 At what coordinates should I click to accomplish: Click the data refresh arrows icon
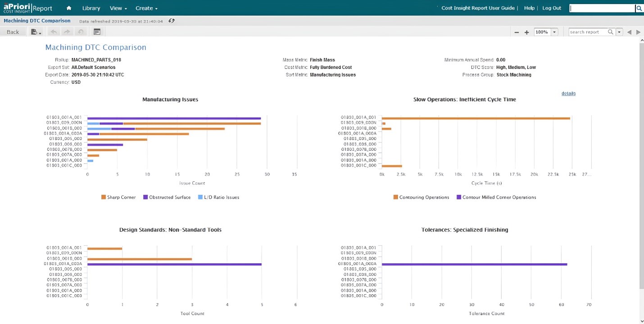click(172, 21)
